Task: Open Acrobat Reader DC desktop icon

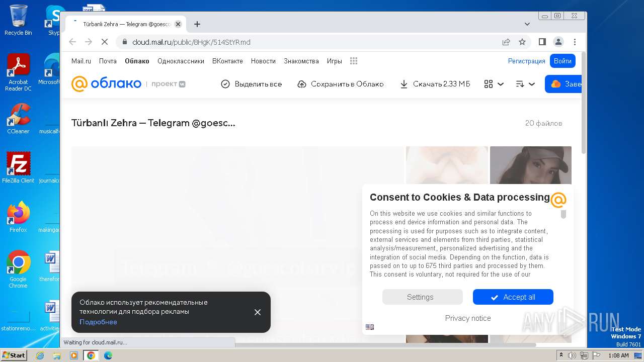Action: [18, 72]
